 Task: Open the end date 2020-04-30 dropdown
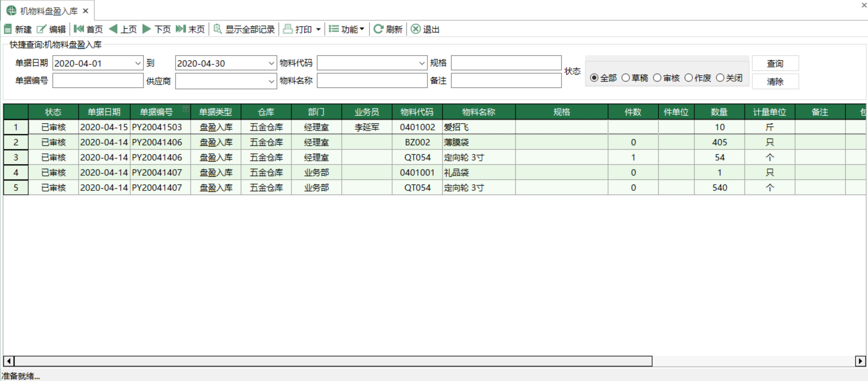(x=271, y=63)
